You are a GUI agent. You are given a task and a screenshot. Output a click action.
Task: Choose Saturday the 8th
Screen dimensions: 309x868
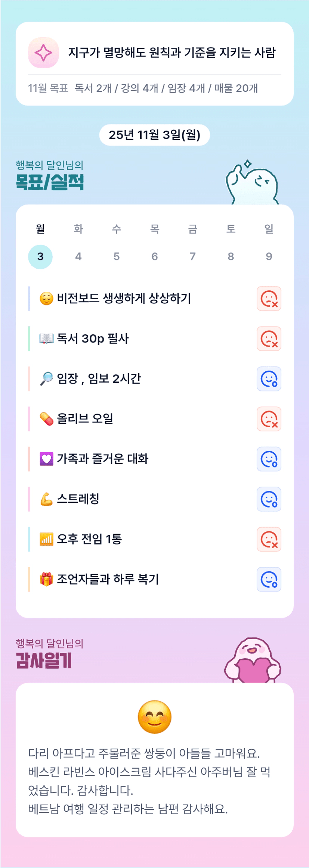[231, 257]
